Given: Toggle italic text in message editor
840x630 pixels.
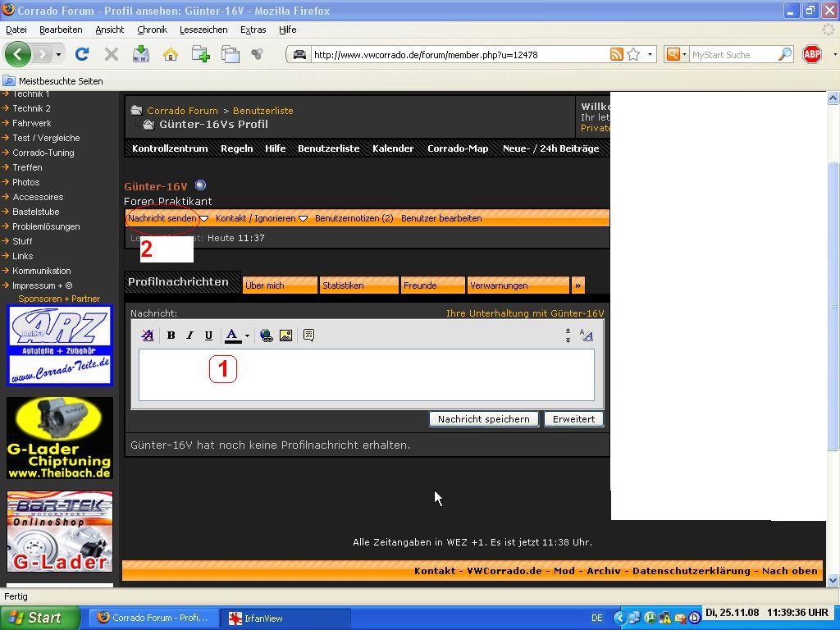Looking at the screenshot, I should tap(189, 336).
